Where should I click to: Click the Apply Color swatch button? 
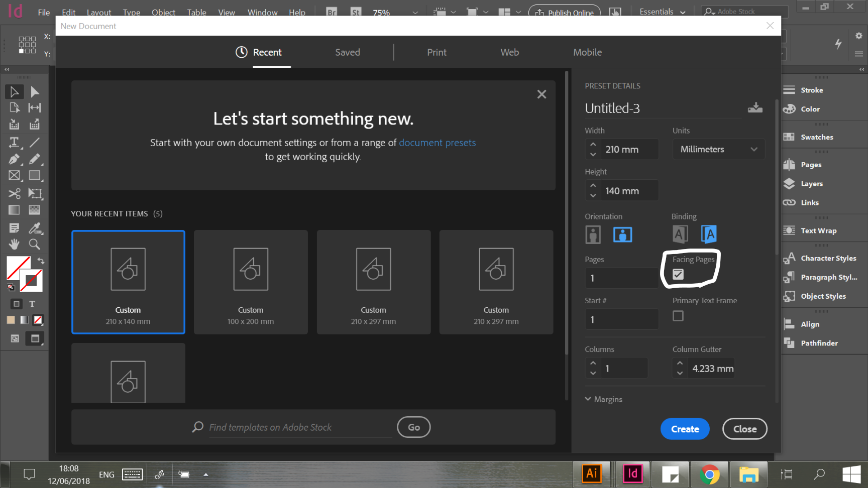[11, 320]
